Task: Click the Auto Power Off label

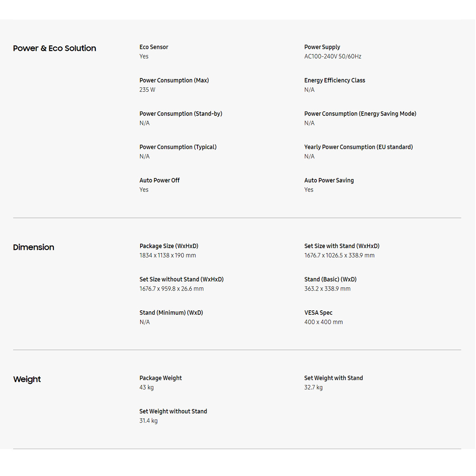Action: (x=160, y=180)
